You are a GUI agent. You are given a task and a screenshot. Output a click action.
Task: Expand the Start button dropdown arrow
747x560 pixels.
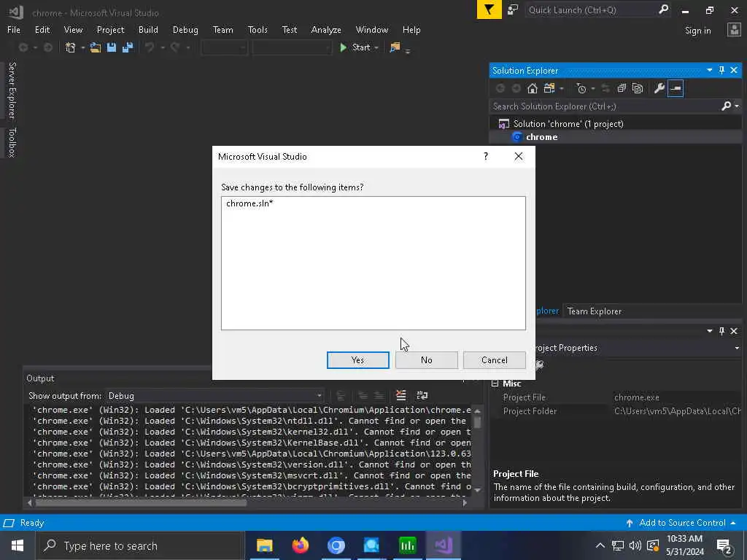click(376, 47)
